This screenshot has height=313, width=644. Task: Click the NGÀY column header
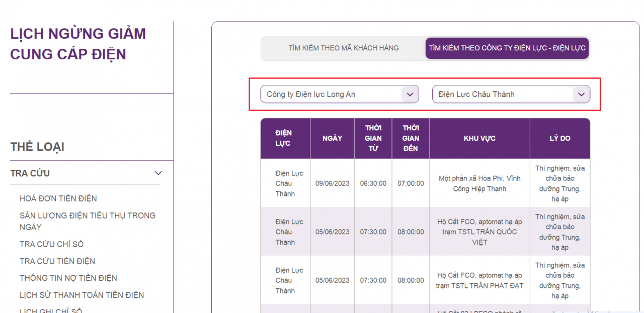(332, 138)
